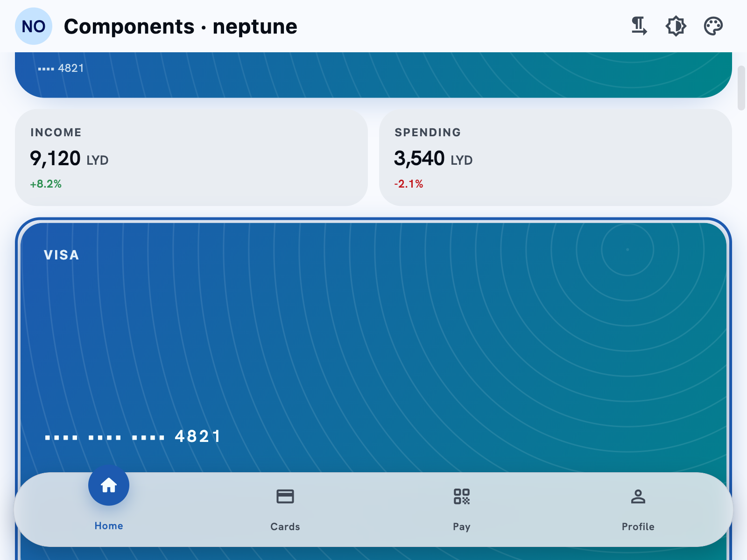
Task: Click the -2.1% spending change
Action: (x=409, y=184)
